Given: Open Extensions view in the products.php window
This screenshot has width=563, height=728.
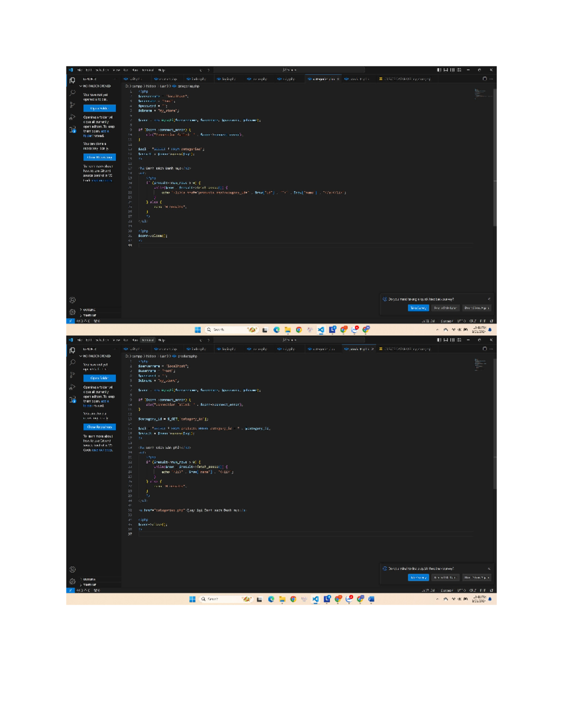Looking at the screenshot, I should pyautogui.click(x=72, y=399).
